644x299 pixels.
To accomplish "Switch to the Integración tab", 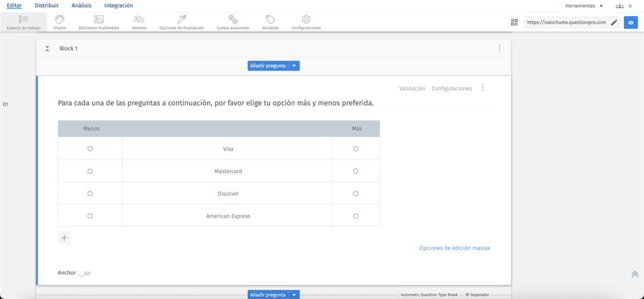I will click(x=119, y=5).
